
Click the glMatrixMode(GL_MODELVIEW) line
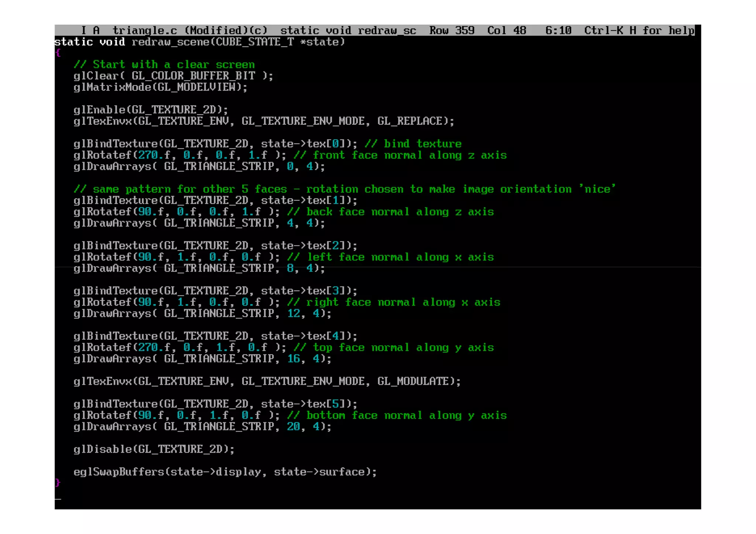[x=161, y=87]
